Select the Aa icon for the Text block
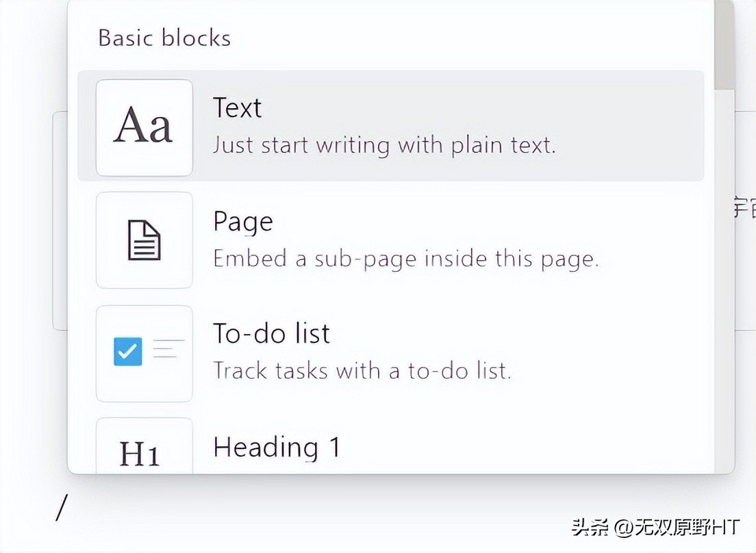The width and height of the screenshot is (756, 553). click(144, 127)
